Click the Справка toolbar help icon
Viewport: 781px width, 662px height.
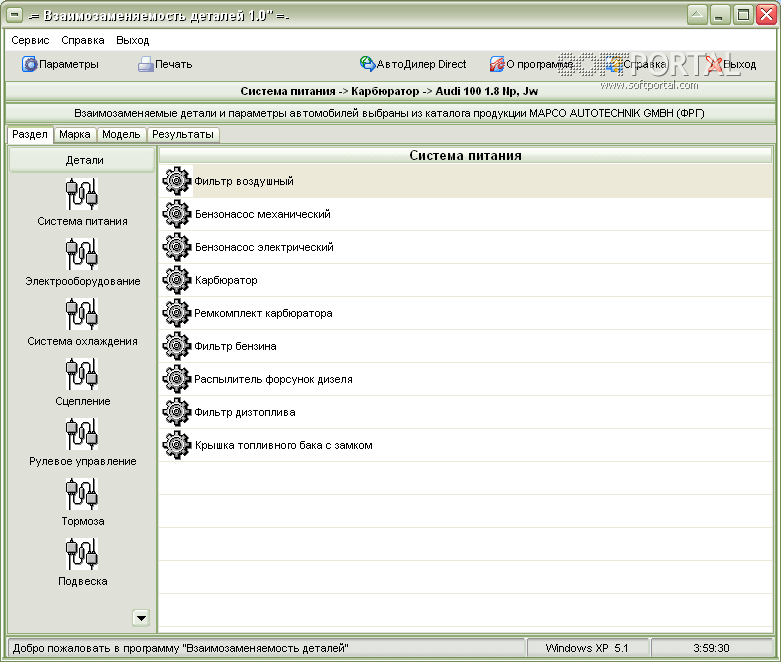614,64
